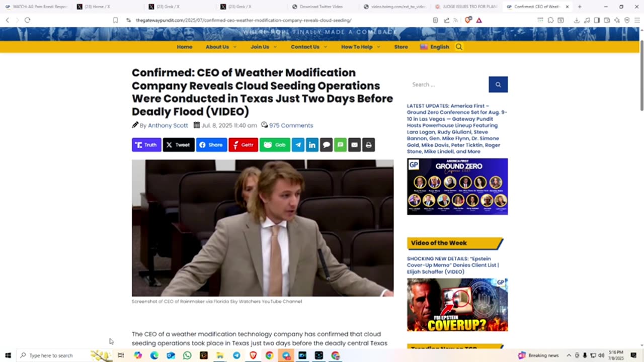This screenshot has height=362, width=644.
Task: Open the English language selector
Action: pyautogui.click(x=435, y=47)
